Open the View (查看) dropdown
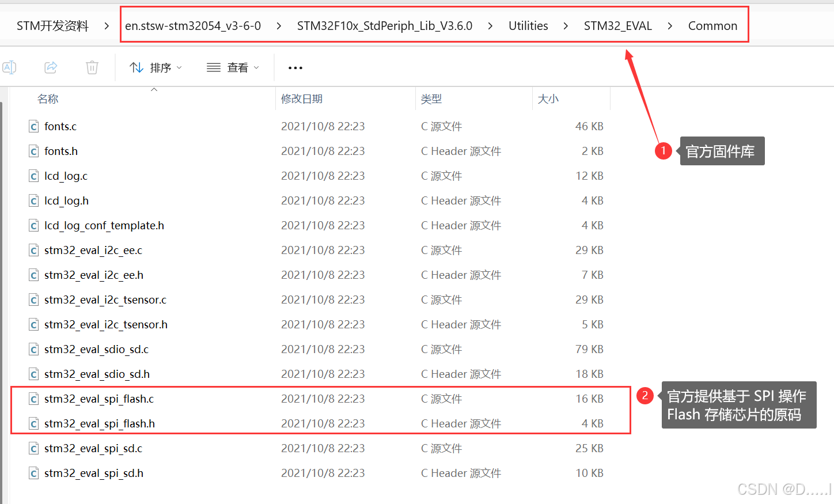 tap(233, 67)
